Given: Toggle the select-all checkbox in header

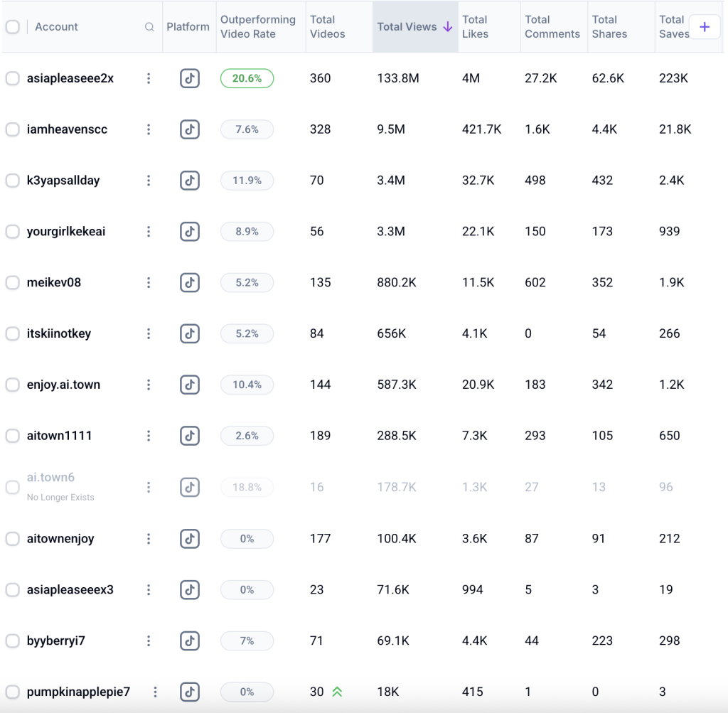Looking at the screenshot, I should coord(13,27).
